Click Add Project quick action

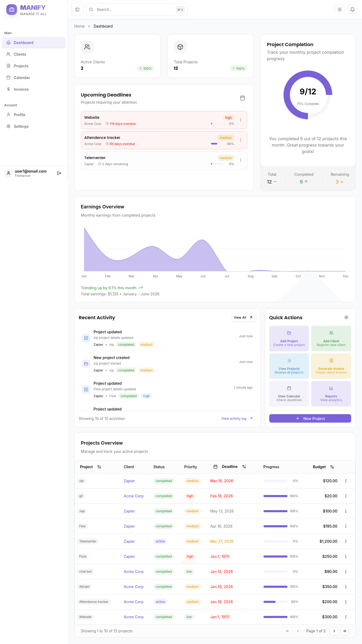[289, 339]
